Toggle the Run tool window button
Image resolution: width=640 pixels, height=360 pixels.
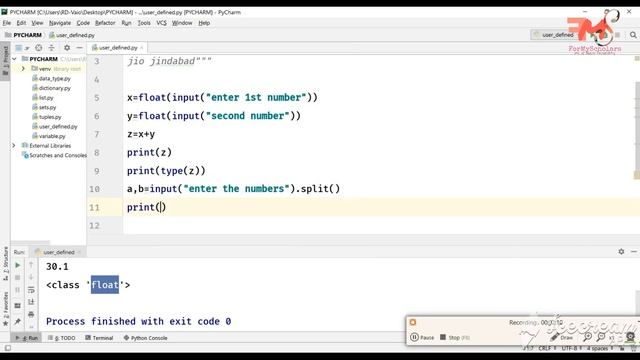click(x=27, y=338)
